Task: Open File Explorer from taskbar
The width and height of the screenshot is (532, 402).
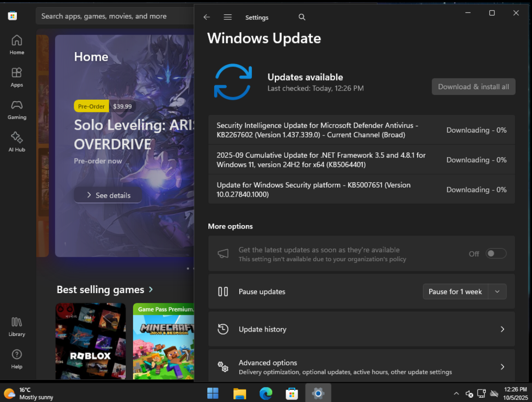Action: tap(240, 393)
